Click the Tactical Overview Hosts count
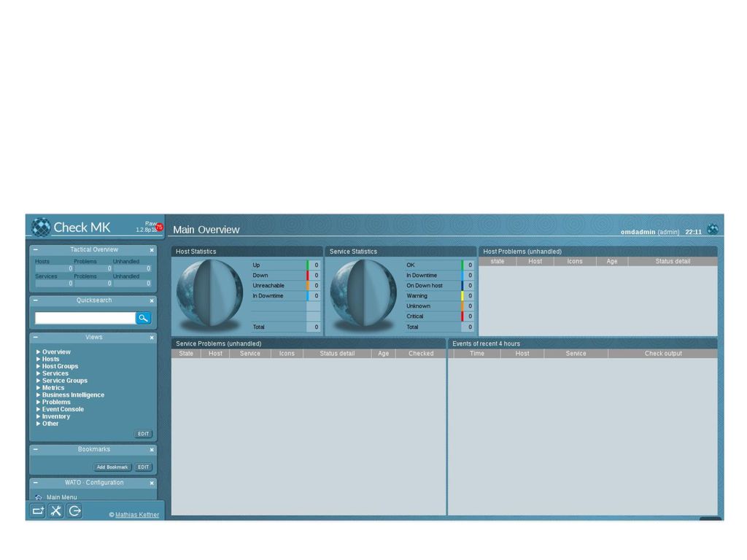This screenshot has width=747, height=560. (x=54, y=268)
